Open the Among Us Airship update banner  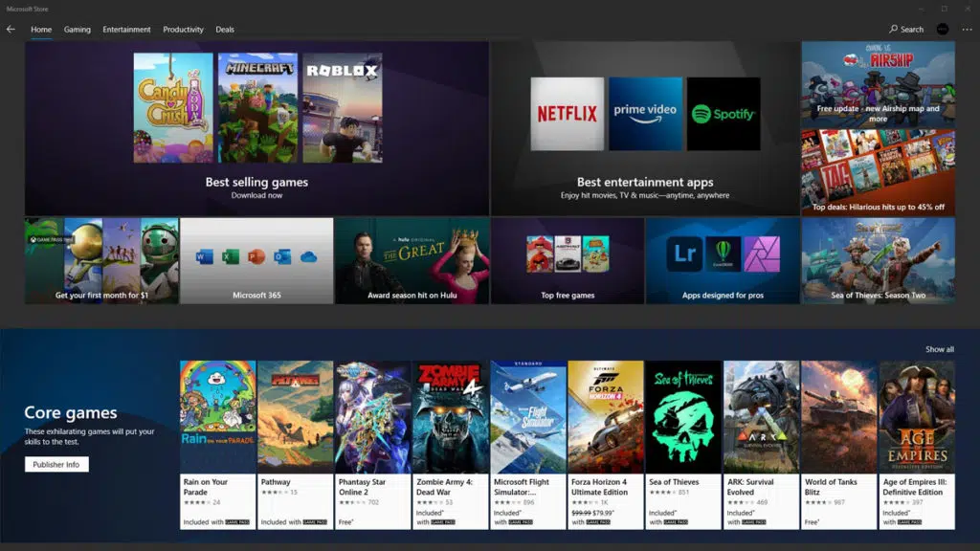(x=879, y=84)
